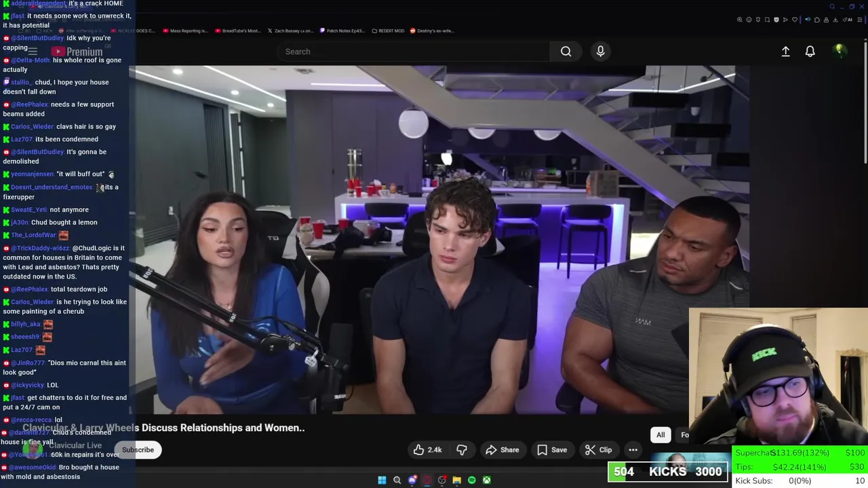Open the browser shield privacy icon
868x488 pixels.
coord(776,20)
